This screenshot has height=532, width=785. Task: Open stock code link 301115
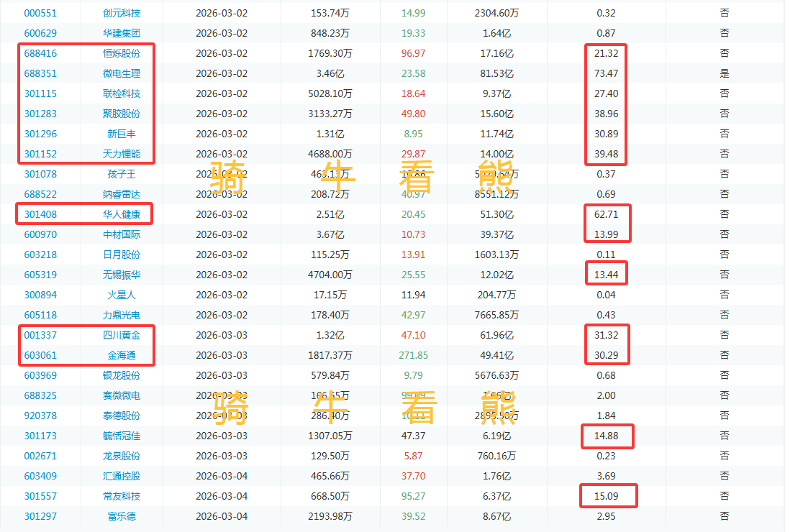[40, 93]
